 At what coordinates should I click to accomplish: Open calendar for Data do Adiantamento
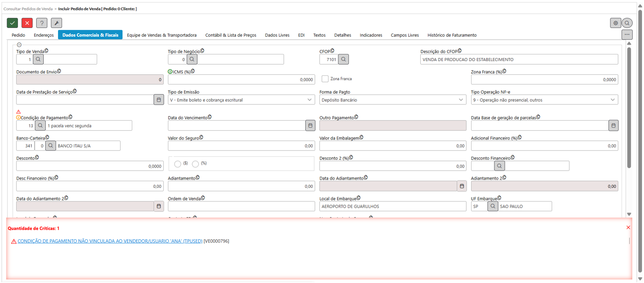click(x=461, y=186)
